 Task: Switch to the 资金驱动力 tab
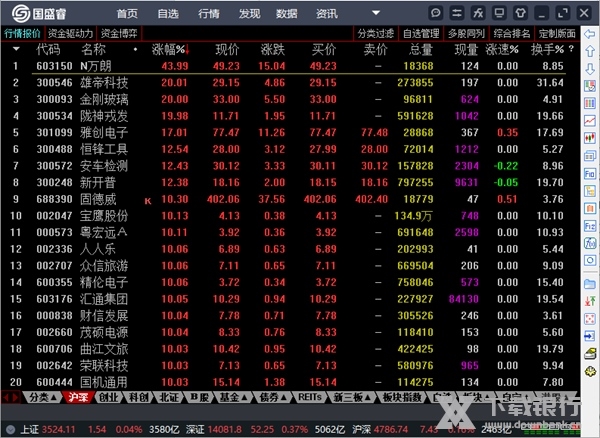[70, 34]
